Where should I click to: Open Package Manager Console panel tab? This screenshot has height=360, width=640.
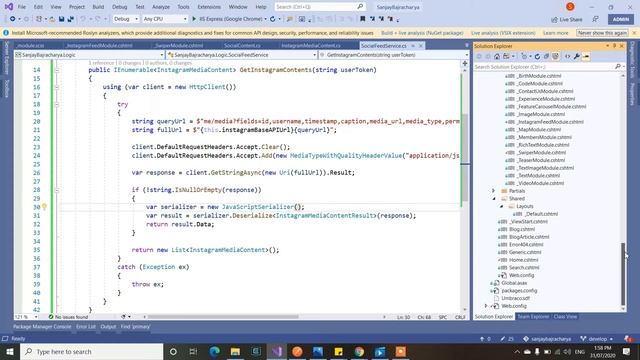[42, 327]
